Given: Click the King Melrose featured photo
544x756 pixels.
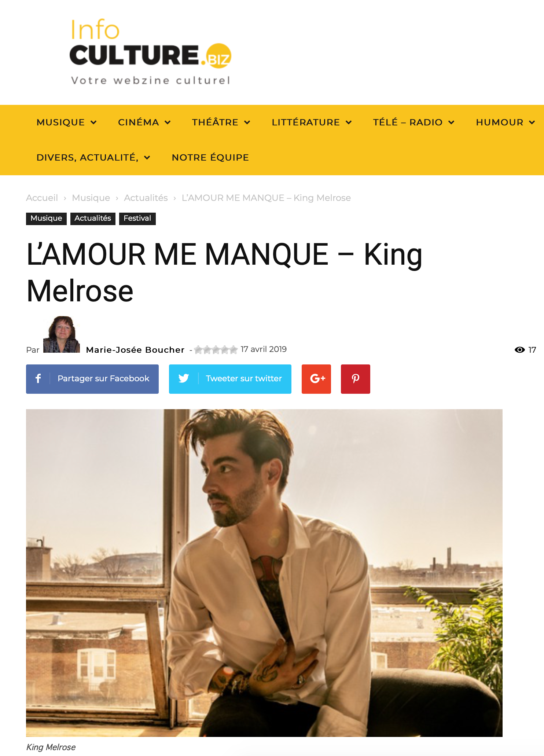Looking at the screenshot, I should point(264,573).
